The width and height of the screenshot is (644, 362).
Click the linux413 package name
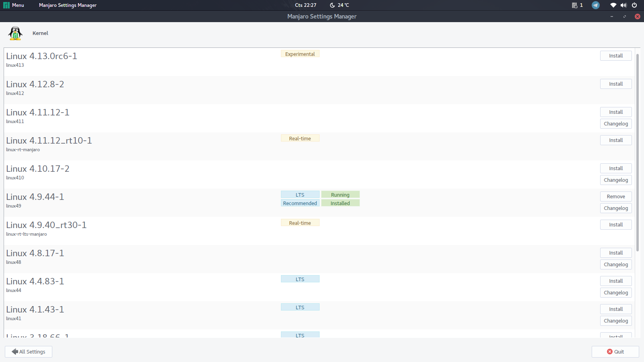click(15, 65)
